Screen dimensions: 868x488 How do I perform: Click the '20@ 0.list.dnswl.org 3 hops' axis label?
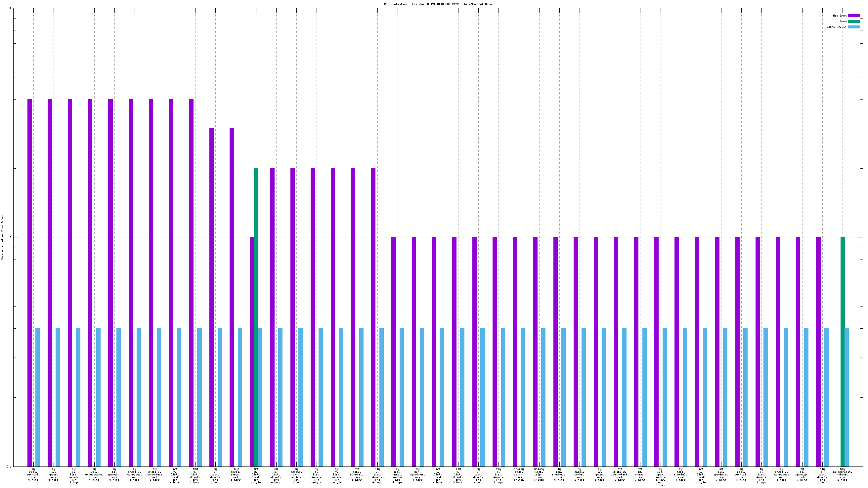pos(499,475)
